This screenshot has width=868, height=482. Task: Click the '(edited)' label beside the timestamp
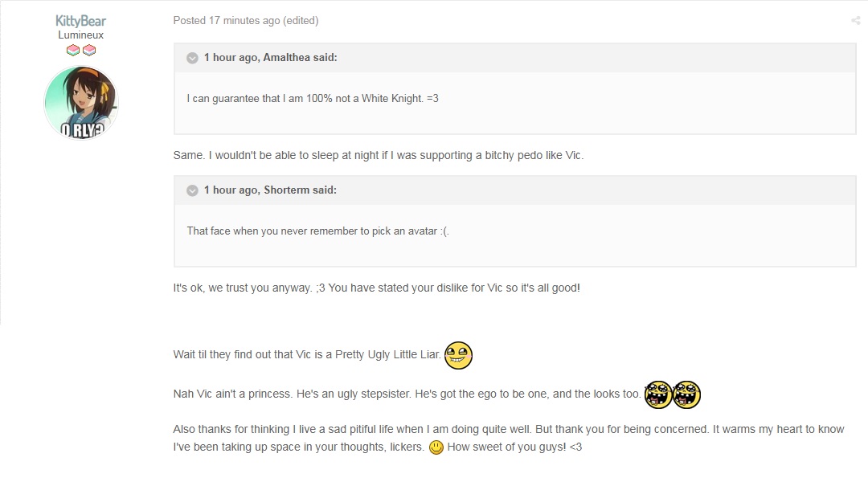coord(301,20)
